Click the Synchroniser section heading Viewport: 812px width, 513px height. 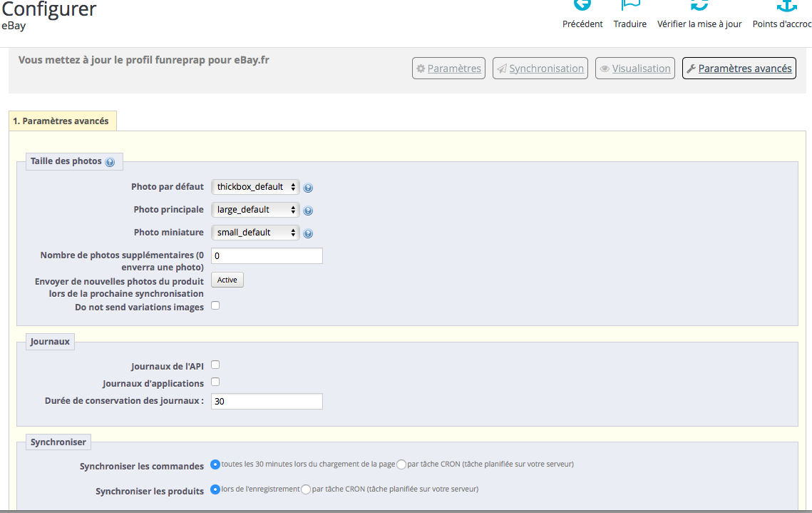click(x=58, y=442)
